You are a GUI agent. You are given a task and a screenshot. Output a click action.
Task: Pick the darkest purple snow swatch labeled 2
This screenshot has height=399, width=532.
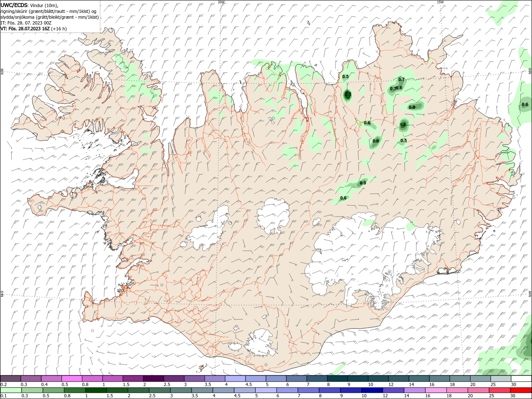[153, 378]
